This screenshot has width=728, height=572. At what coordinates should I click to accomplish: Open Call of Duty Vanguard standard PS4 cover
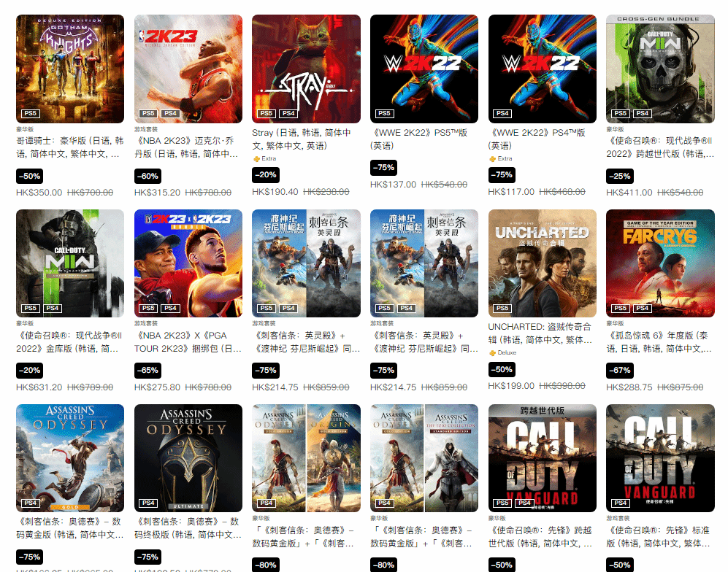660,458
